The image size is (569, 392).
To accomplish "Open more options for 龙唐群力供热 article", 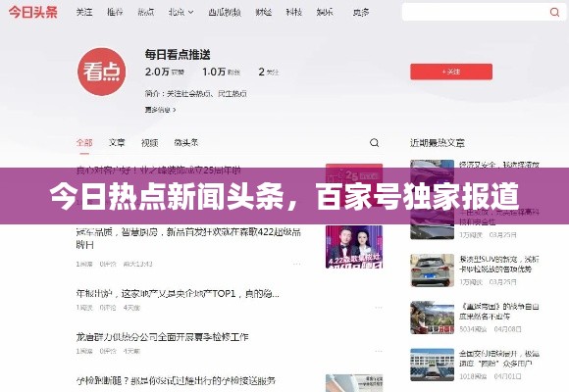I will (x=378, y=351).
